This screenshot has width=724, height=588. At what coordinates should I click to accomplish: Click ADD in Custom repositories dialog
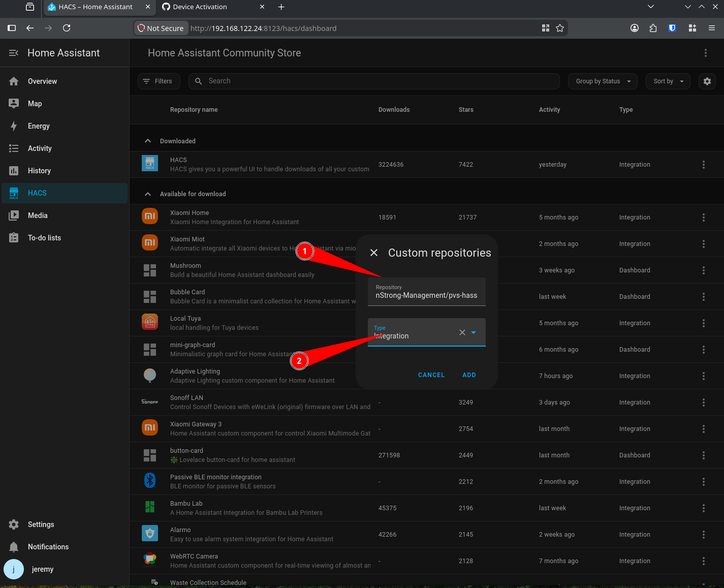(469, 375)
